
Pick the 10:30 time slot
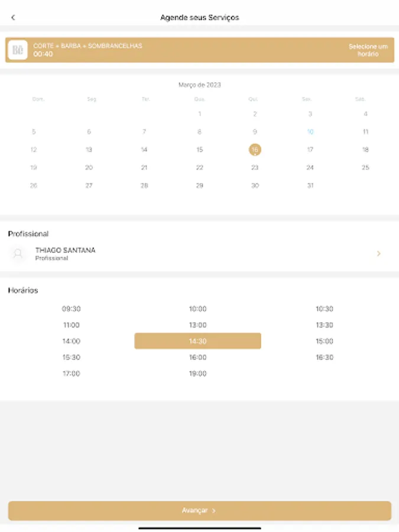point(325,309)
